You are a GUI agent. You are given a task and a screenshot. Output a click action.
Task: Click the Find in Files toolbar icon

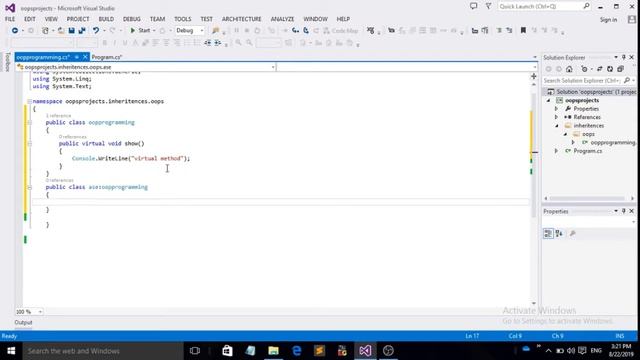pos(216,31)
